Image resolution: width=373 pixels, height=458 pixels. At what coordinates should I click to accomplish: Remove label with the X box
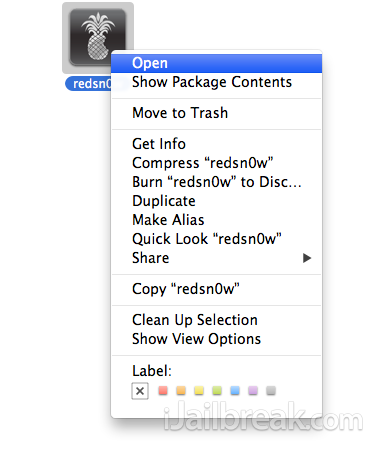(x=140, y=391)
